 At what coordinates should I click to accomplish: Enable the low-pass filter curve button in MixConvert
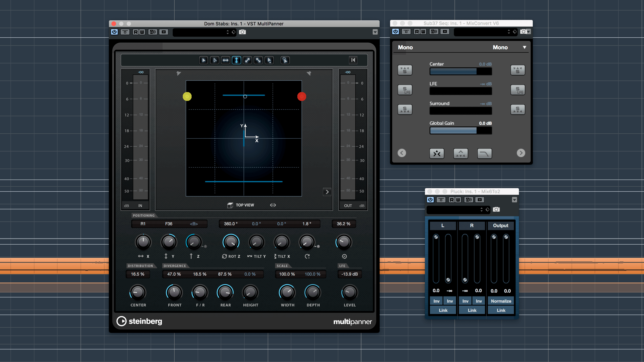485,153
